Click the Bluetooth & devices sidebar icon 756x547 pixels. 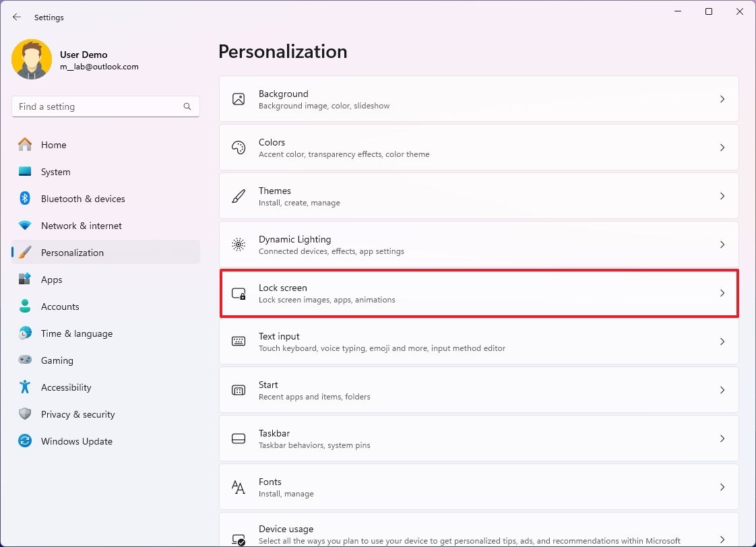pos(26,199)
